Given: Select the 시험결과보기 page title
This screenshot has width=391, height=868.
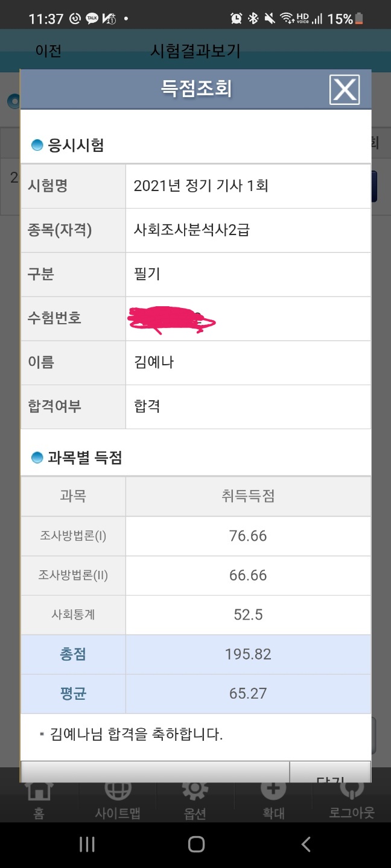Looking at the screenshot, I should pos(195,51).
